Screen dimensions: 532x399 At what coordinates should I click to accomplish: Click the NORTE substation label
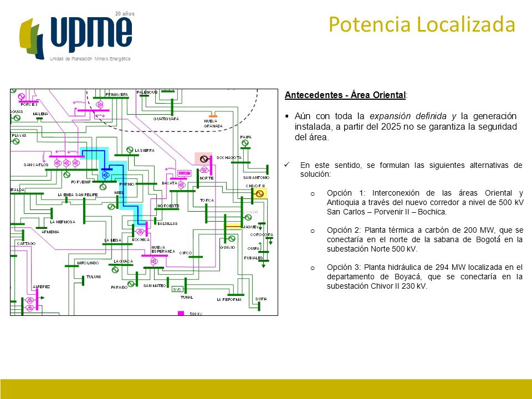click(207, 178)
